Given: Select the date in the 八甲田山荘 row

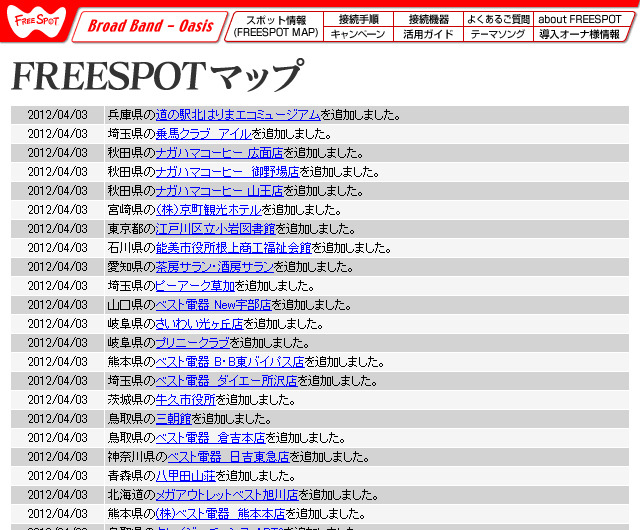Looking at the screenshot, I should click(58, 476).
